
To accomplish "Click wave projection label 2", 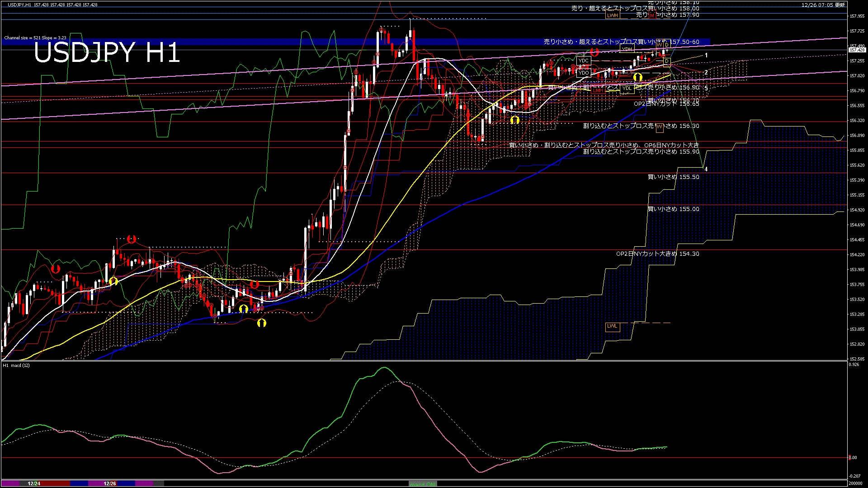I will point(706,72).
